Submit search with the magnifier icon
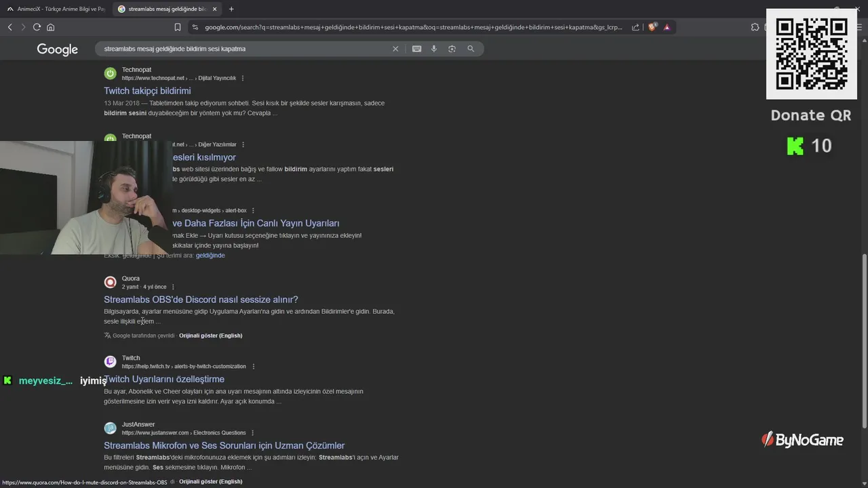 pyautogui.click(x=471, y=49)
